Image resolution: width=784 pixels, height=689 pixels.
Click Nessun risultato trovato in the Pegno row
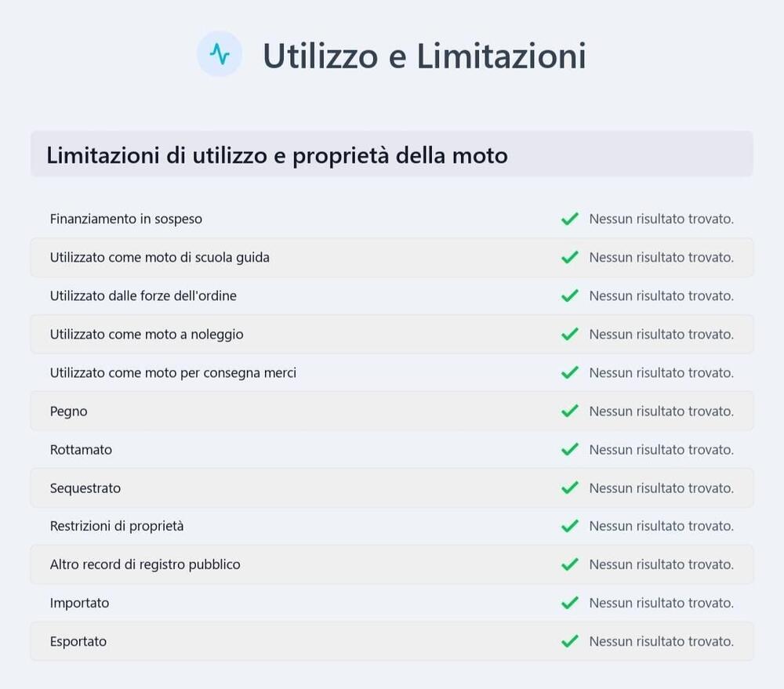coord(661,411)
